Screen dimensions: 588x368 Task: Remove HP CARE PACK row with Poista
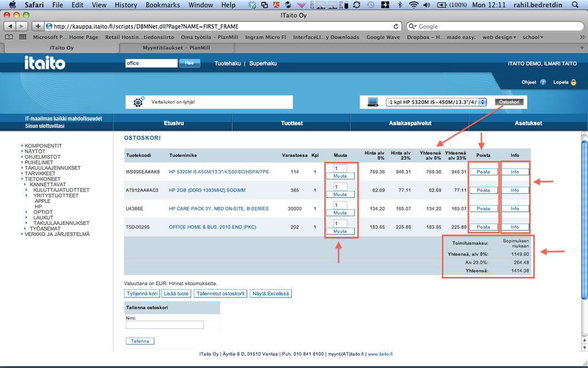[x=483, y=208]
